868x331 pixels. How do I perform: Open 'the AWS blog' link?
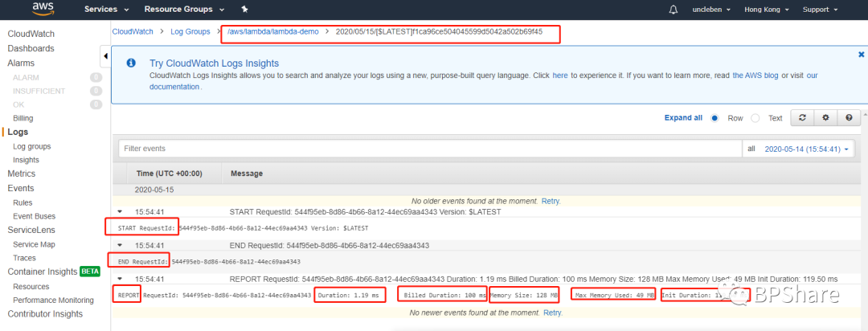click(755, 76)
